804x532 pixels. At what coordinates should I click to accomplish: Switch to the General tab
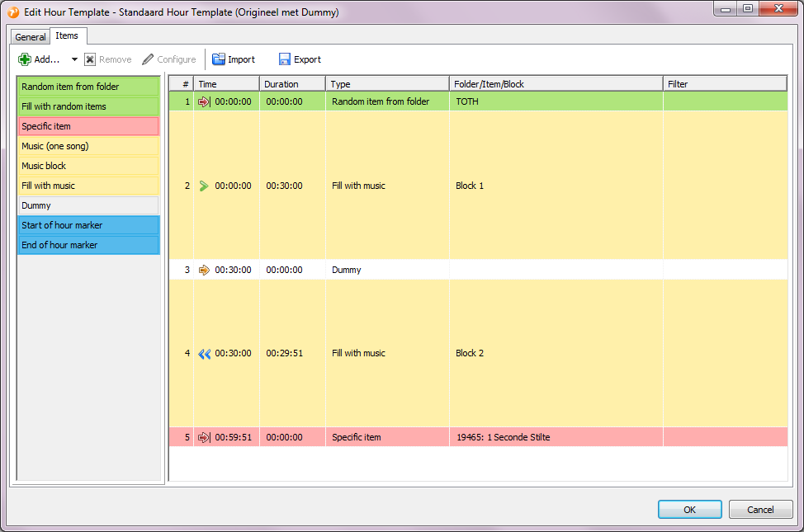tap(31, 37)
